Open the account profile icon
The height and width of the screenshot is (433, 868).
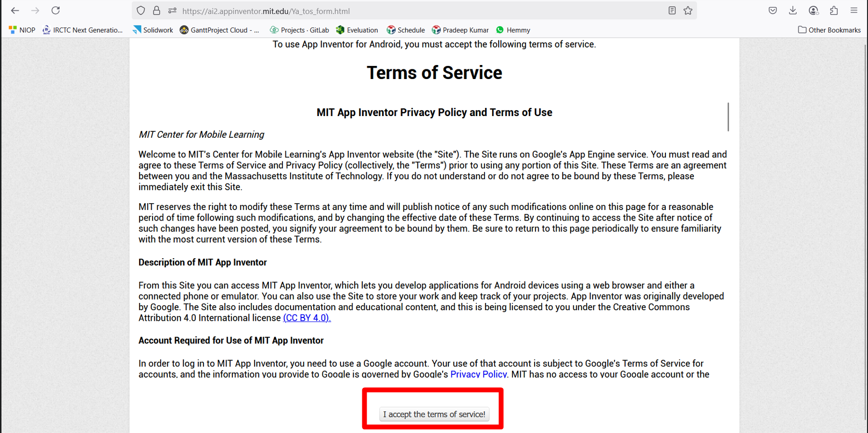point(814,11)
